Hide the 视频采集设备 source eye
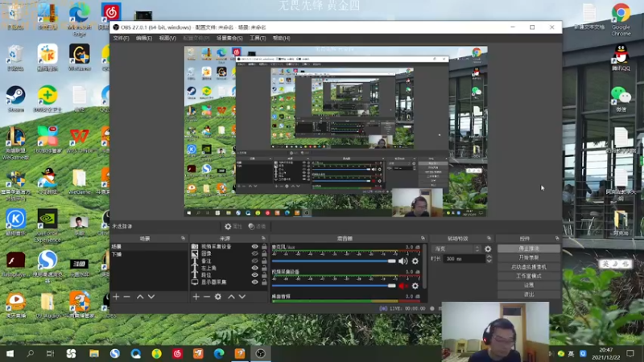This screenshot has height=362, width=644. point(254,247)
